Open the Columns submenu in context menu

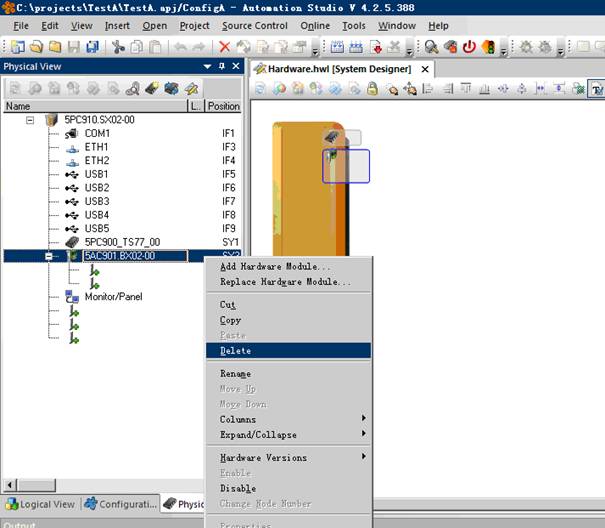click(x=238, y=419)
